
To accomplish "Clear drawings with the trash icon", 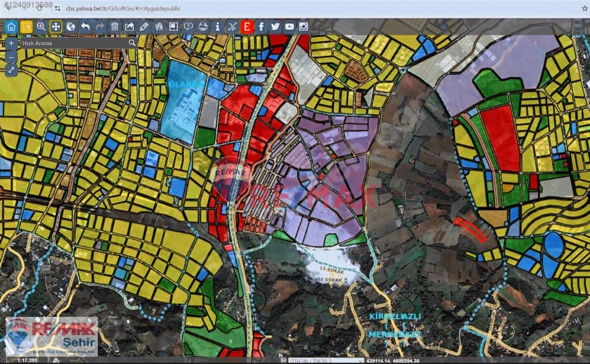I will [115, 27].
